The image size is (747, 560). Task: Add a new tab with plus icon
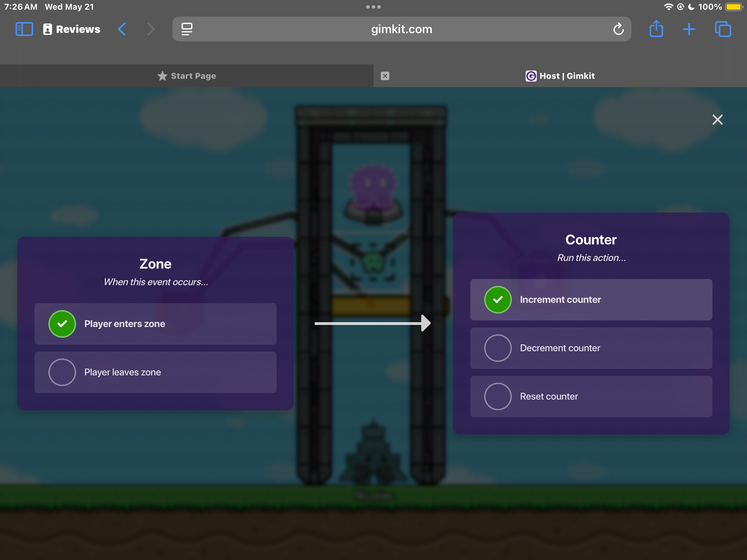pyautogui.click(x=689, y=29)
